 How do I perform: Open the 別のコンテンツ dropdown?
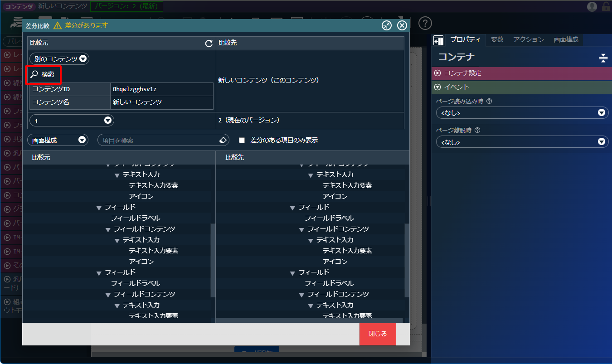coord(59,59)
